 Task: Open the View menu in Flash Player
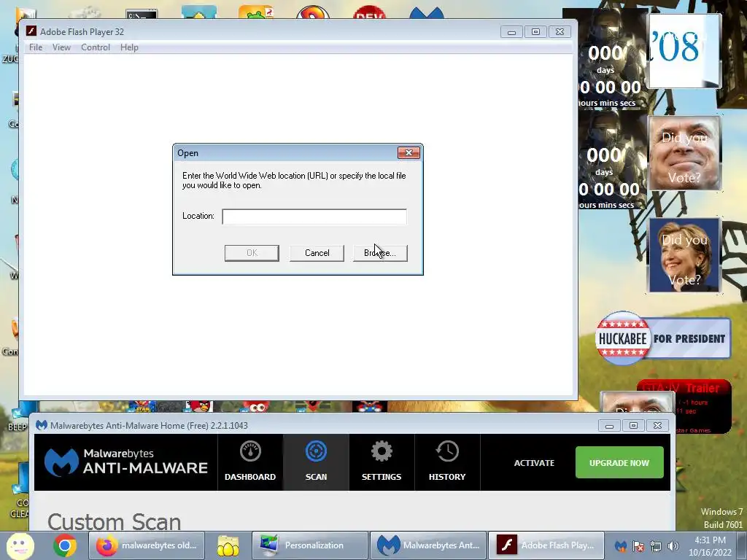(x=61, y=47)
